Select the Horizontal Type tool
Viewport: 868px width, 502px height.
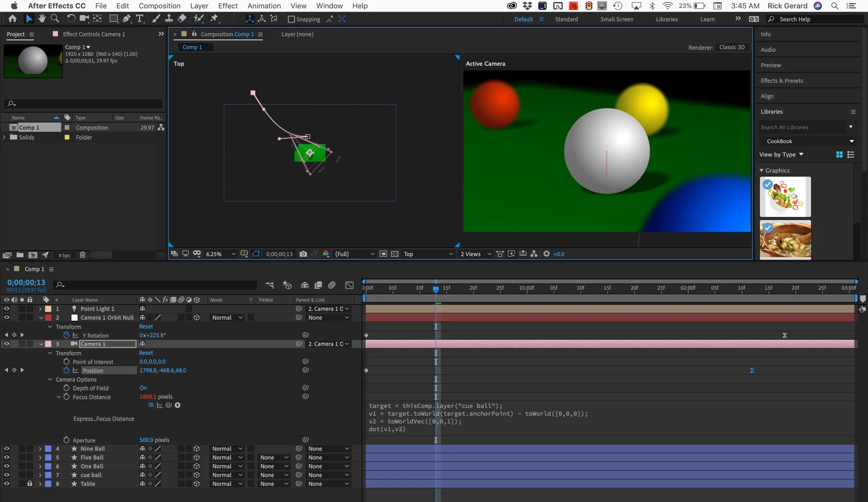point(139,19)
